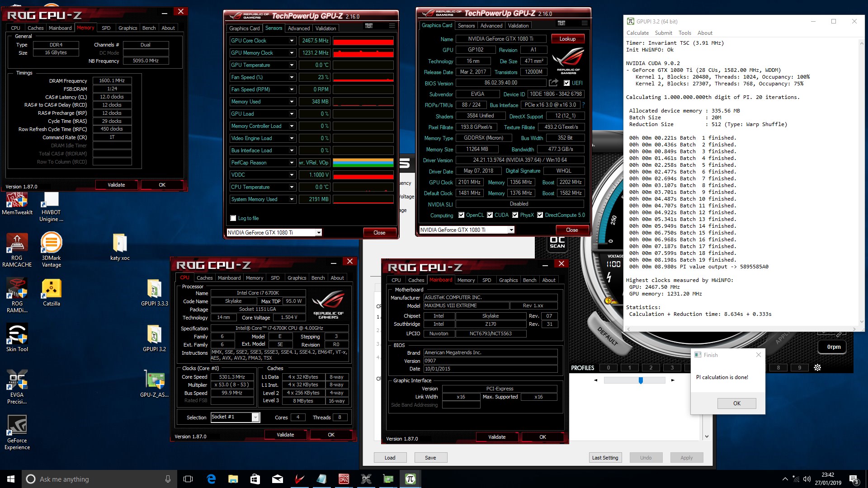Open ROG RAMCACHE desktop icon
This screenshot has height=488, width=868.
pyautogui.click(x=17, y=250)
